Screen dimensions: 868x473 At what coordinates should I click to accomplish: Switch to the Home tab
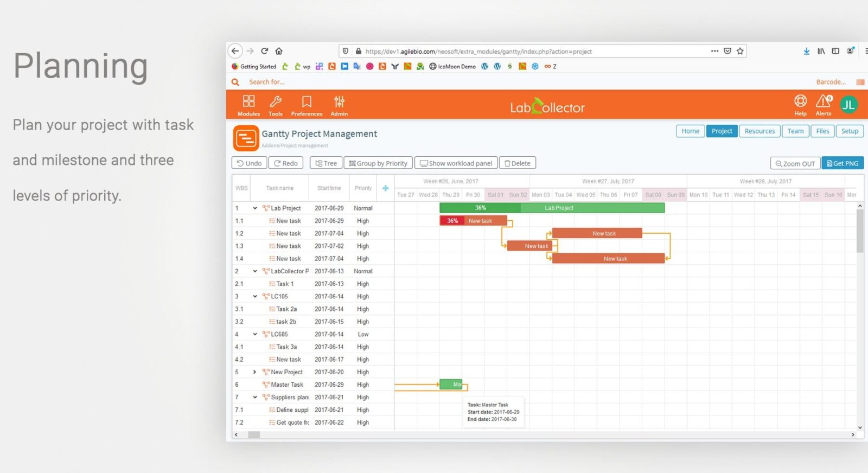coord(691,131)
